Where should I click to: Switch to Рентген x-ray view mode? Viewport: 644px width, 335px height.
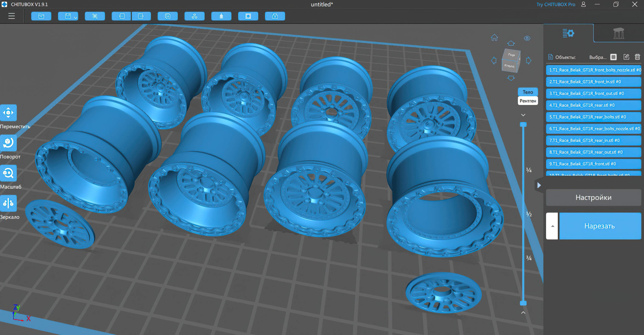(527, 101)
